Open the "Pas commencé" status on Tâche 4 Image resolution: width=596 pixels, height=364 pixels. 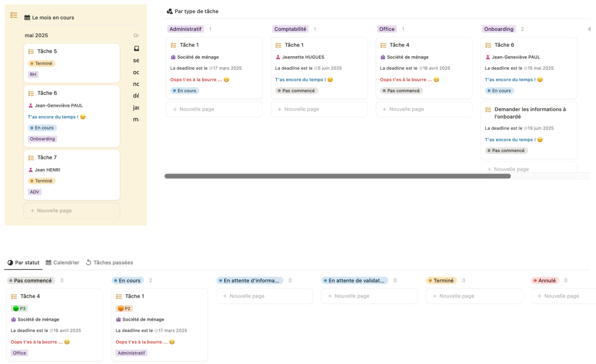(401, 90)
